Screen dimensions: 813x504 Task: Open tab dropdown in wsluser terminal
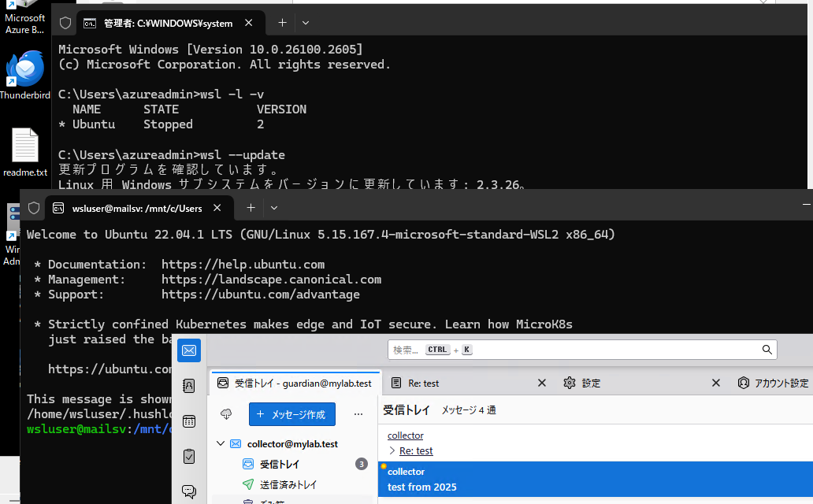274,208
